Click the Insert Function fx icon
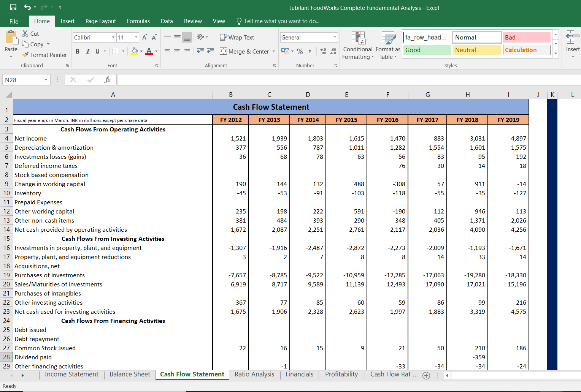Screen dimensions: 581x392 [108, 80]
